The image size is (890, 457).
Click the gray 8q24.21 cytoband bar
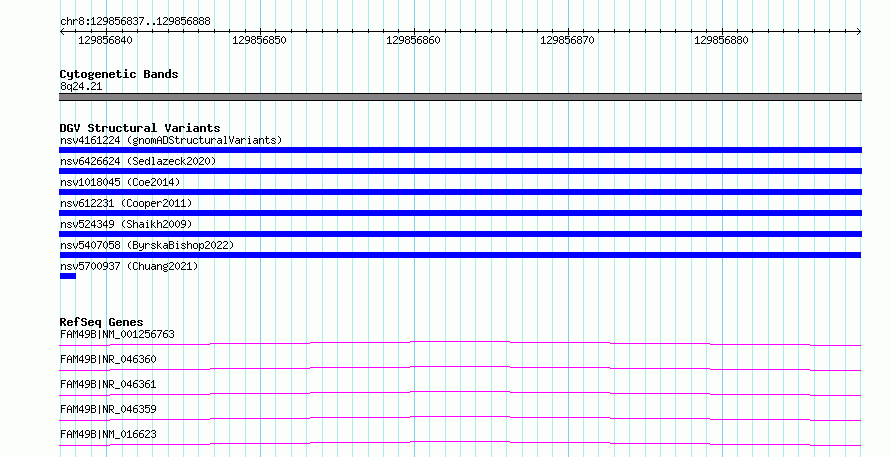tap(460, 97)
